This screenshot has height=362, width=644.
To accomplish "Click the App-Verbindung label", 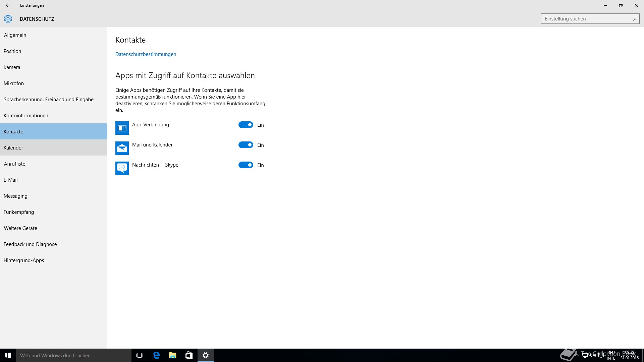I will click(x=151, y=125).
